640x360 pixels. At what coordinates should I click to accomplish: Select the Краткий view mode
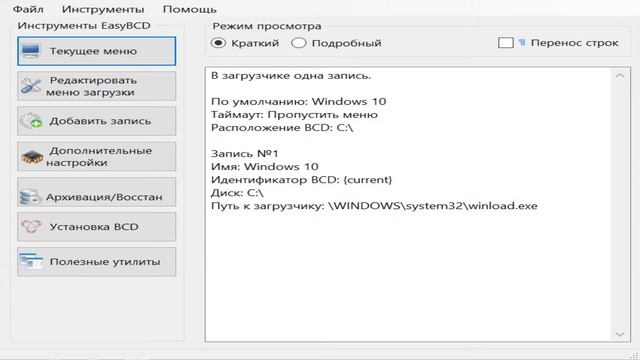[x=218, y=42]
